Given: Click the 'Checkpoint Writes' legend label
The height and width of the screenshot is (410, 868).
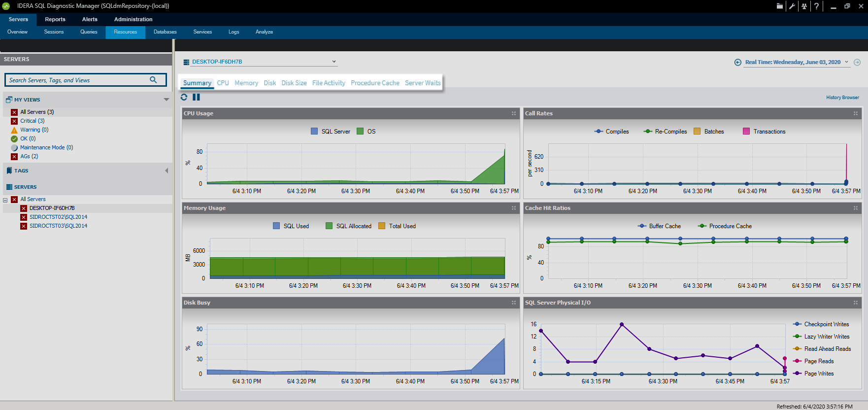Looking at the screenshot, I should 827,324.
